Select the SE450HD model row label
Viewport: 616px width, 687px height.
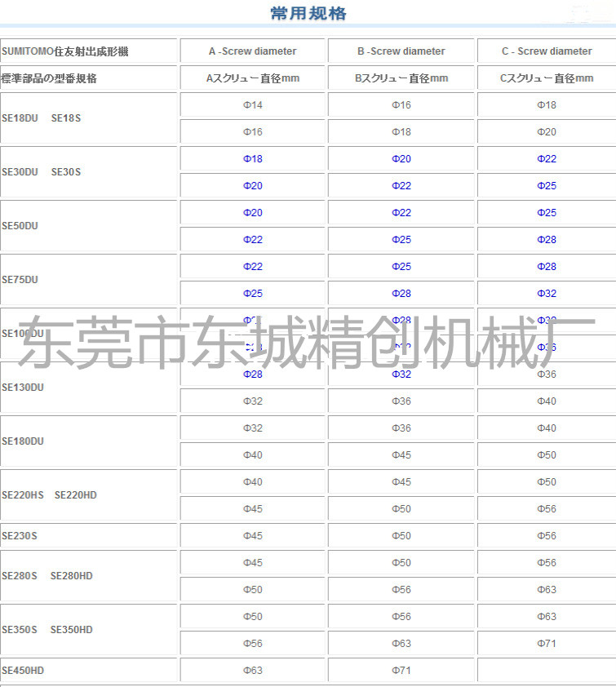pos(23,671)
